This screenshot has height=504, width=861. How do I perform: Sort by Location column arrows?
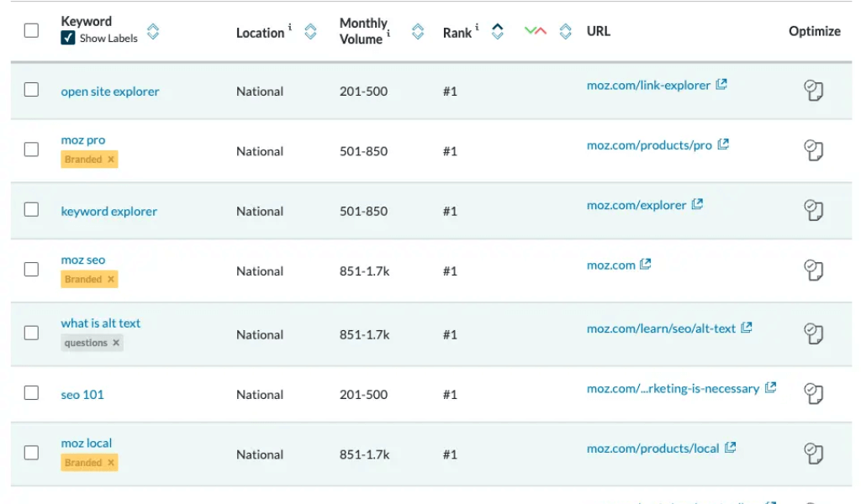(311, 31)
